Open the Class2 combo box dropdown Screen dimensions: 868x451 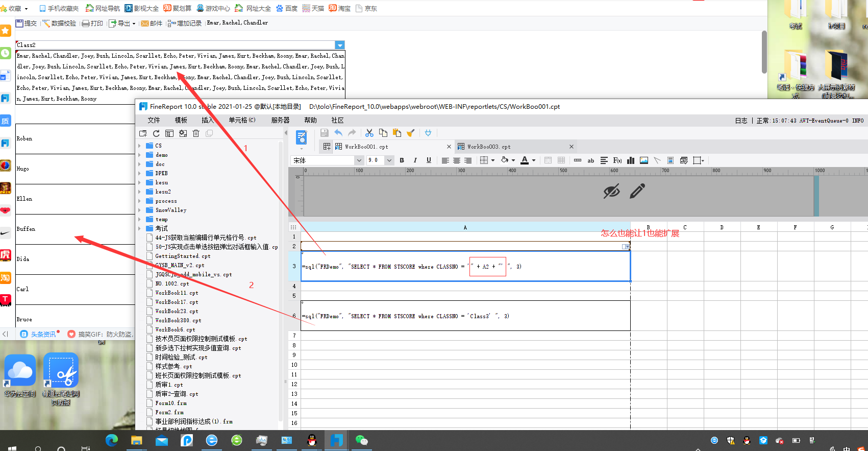[x=340, y=45]
